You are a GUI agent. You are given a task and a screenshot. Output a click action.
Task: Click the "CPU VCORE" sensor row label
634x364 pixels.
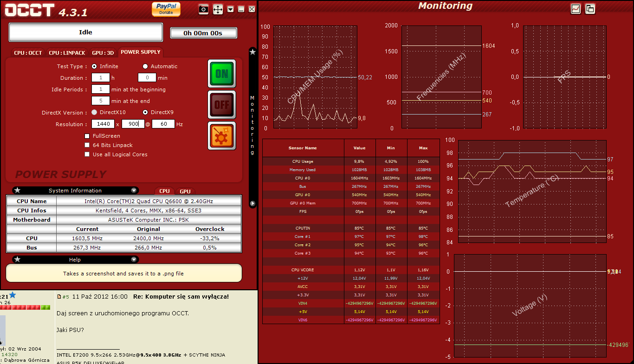click(303, 270)
